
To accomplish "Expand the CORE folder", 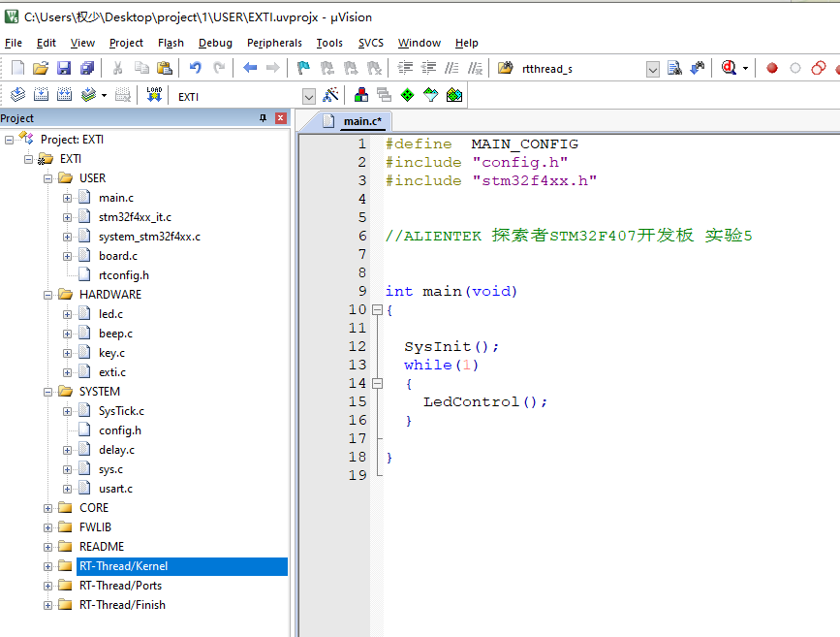I will pyautogui.click(x=47, y=507).
